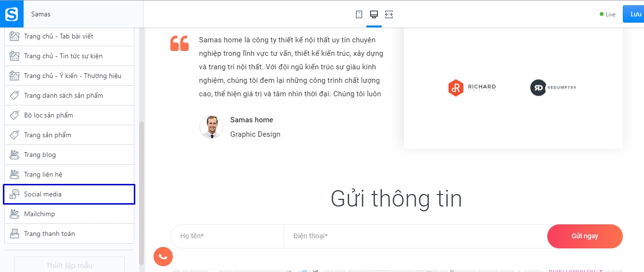644x272 pixels.
Task: Select Trang danh sách sản phẩm item
Action: tap(69, 95)
